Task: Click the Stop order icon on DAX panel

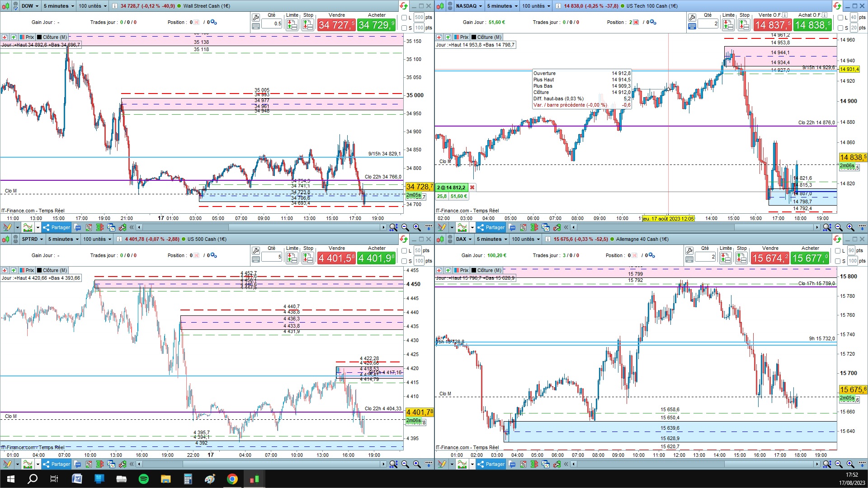Action: 741,258
